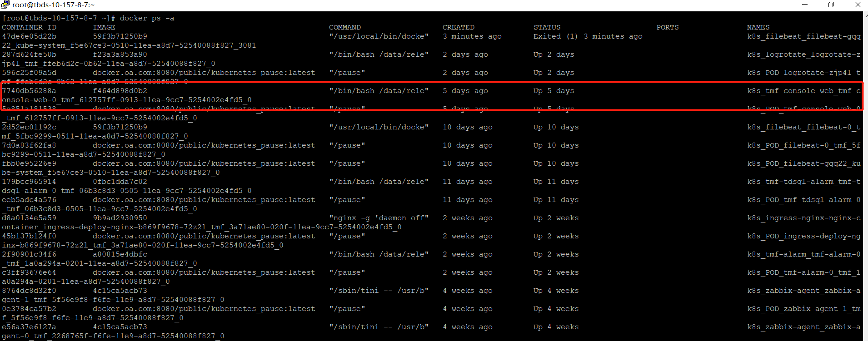
Task: Click the command text 'docker ps -a'
Action: pyautogui.click(x=147, y=18)
